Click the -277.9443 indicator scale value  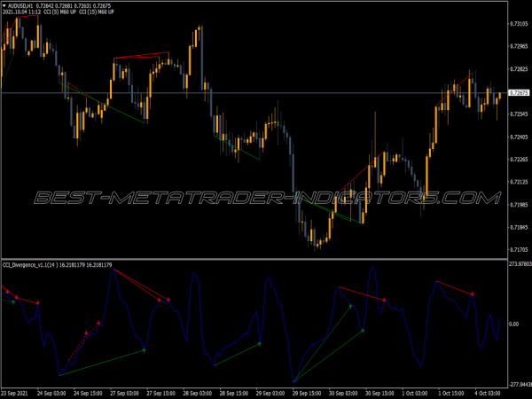[x=520, y=385]
